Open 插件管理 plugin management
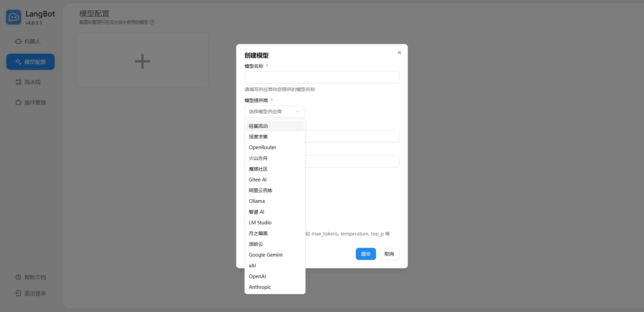The image size is (644, 312). pos(31,102)
